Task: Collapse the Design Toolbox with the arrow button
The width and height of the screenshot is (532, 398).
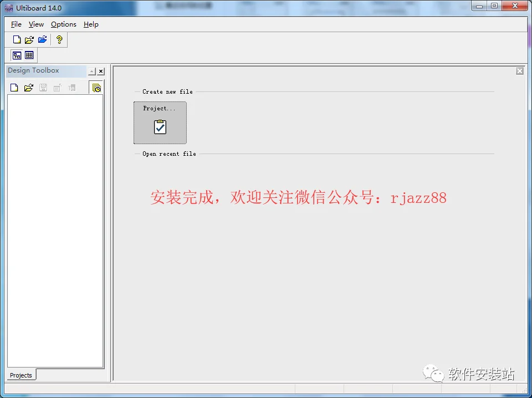Action: 92,72
